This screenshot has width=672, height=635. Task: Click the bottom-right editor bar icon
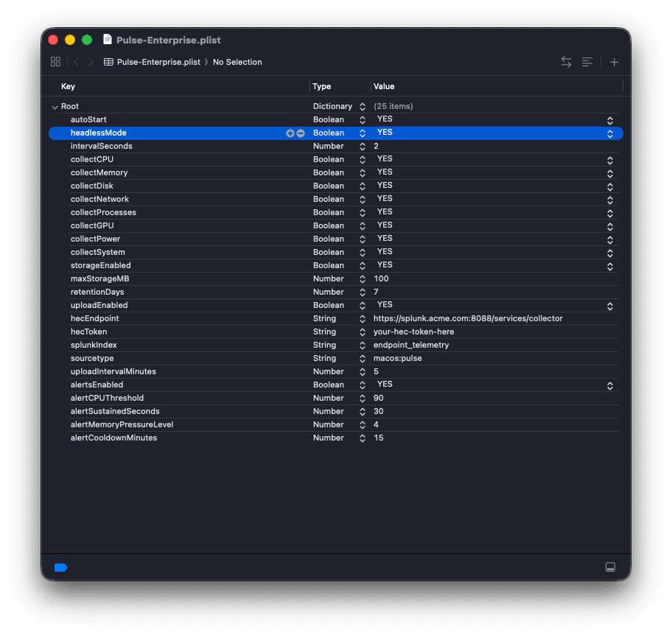(610, 566)
